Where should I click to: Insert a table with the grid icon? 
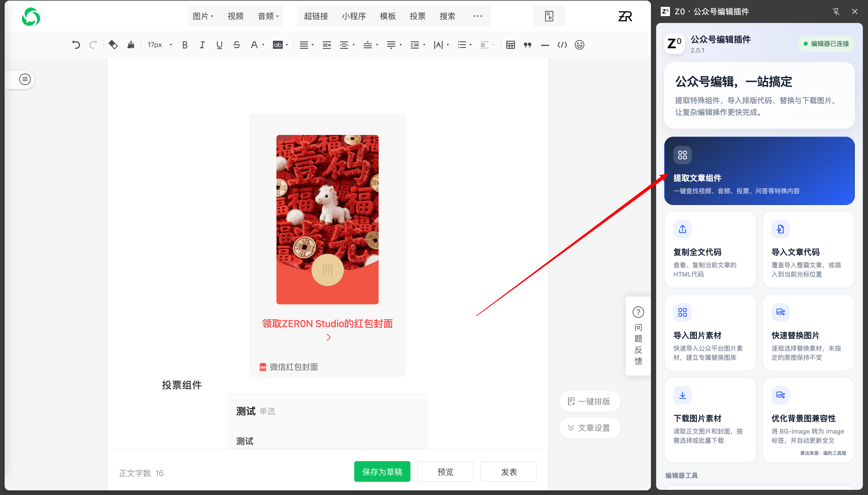coord(510,45)
